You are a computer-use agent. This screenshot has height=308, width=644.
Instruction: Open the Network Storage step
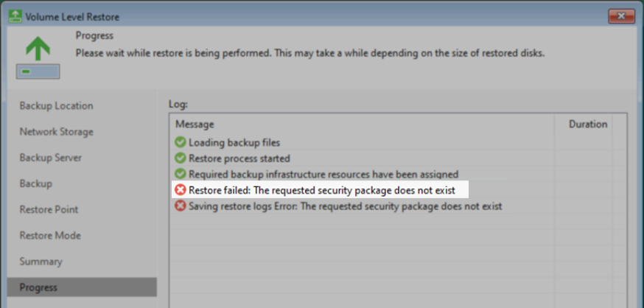[57, 132]
